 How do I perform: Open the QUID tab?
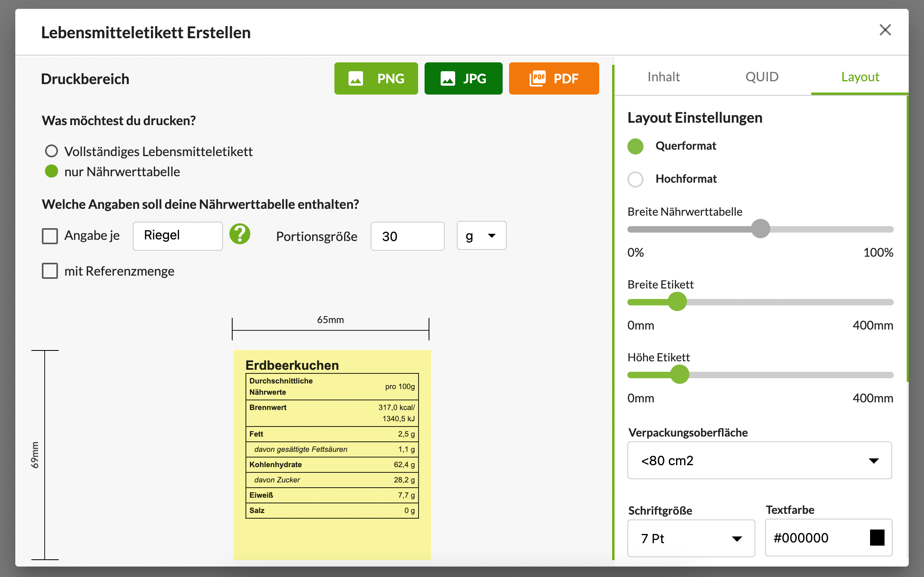[x=762, y=77]
